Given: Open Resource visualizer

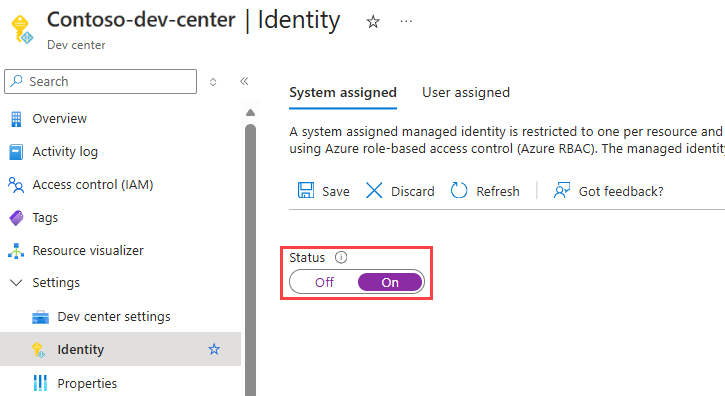Looking at the screenshot, I should pos(88,250).
